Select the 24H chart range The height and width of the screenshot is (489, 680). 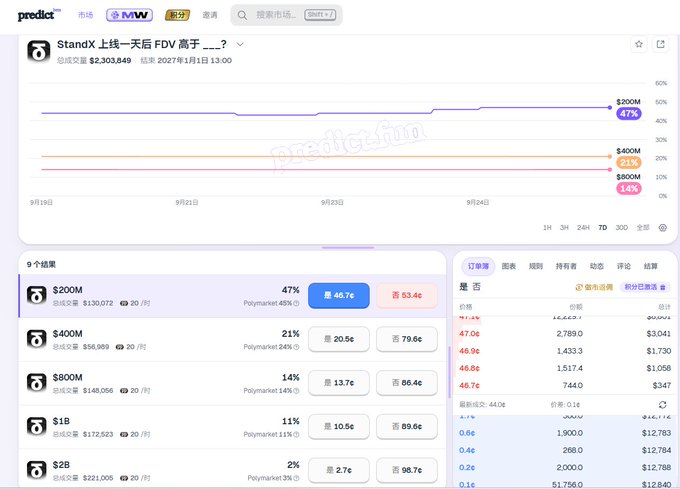[x=583, y=228]
